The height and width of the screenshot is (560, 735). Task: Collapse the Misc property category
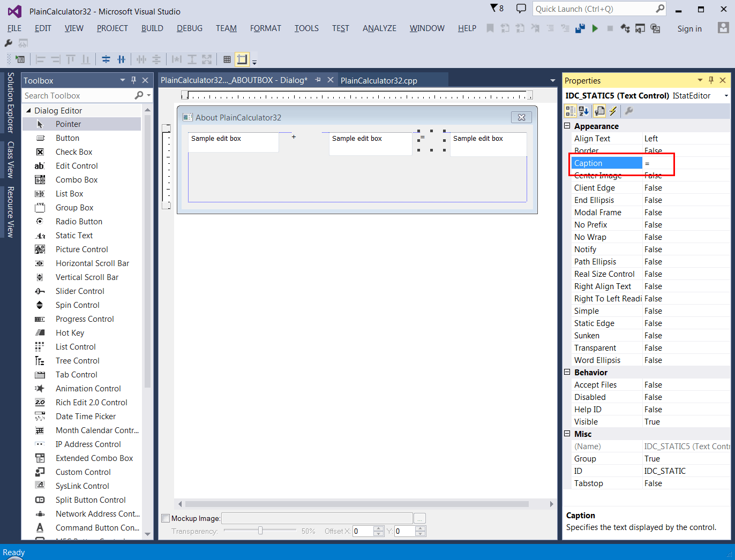tap(567, 434)
